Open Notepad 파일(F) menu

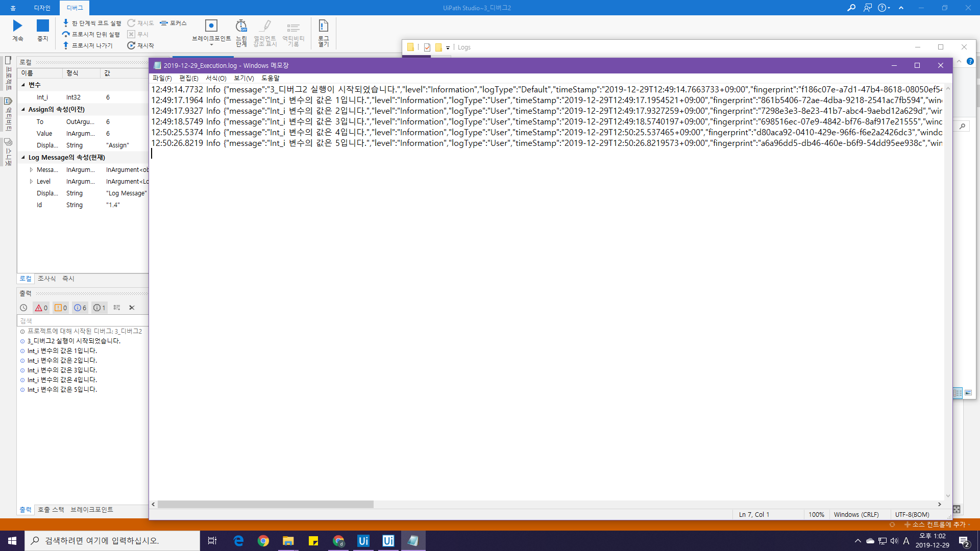(162, 78)
